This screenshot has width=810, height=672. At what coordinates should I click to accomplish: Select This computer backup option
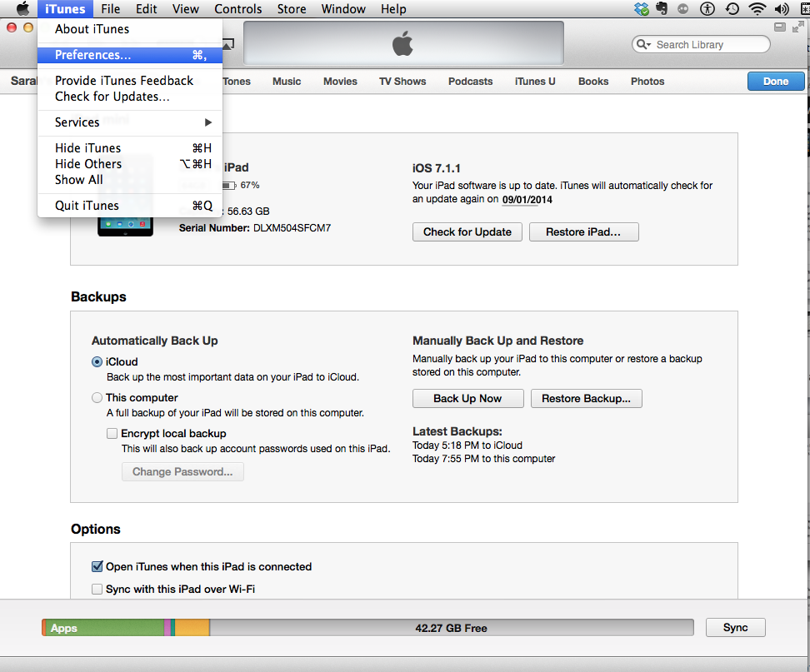[x=97, y=398]
